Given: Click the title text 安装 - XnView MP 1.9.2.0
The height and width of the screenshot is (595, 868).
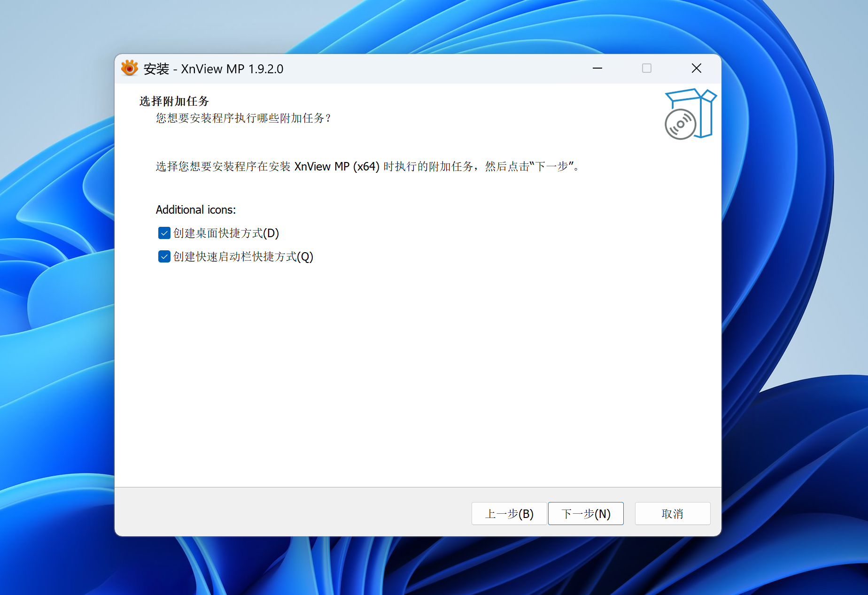Looking at the screenshot, I should 213,69.
